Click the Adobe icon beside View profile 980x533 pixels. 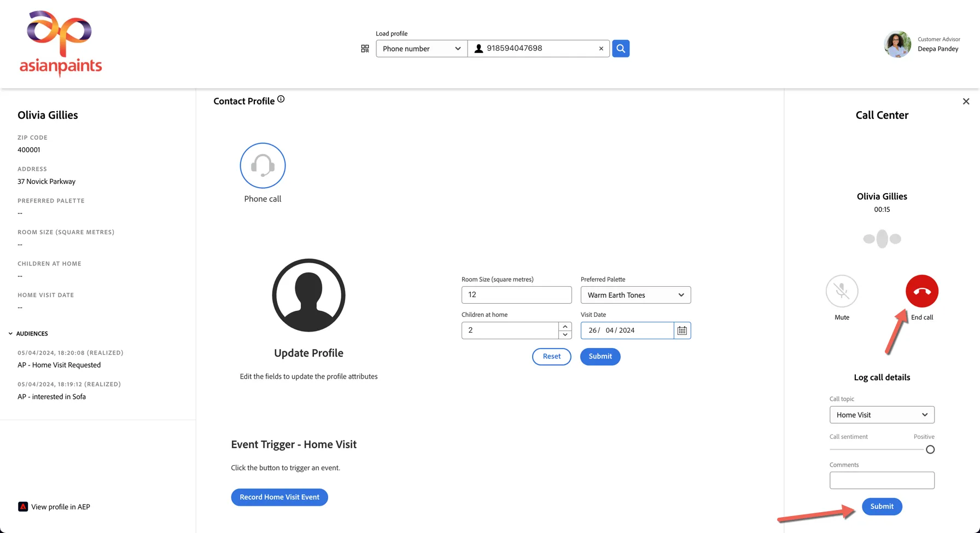(x=23, y=507)
